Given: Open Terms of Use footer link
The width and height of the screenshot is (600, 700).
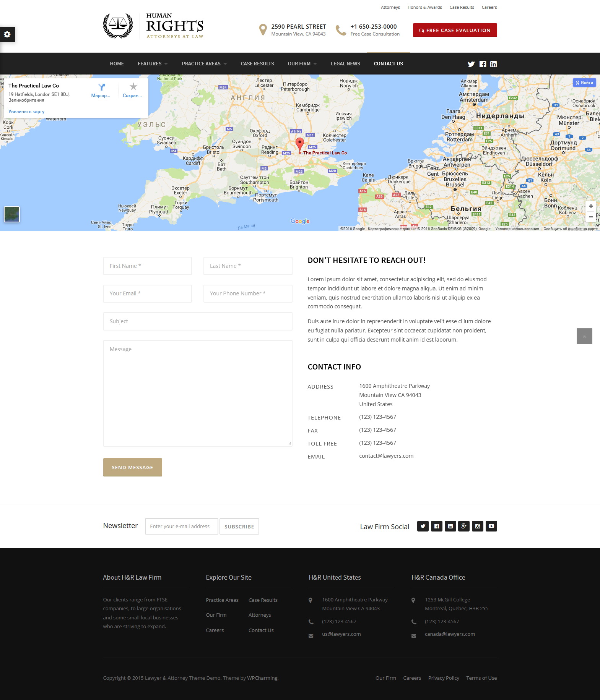Looking at the screenshot, I should pyautogui.click(x=481, y=678).
